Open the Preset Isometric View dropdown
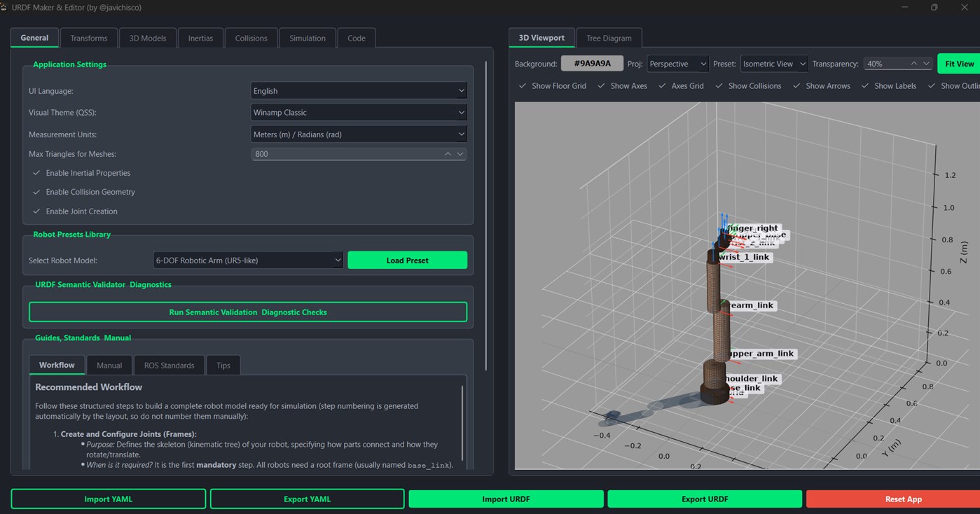This screenshot has width=980, height=514. (x=774, y=64)
